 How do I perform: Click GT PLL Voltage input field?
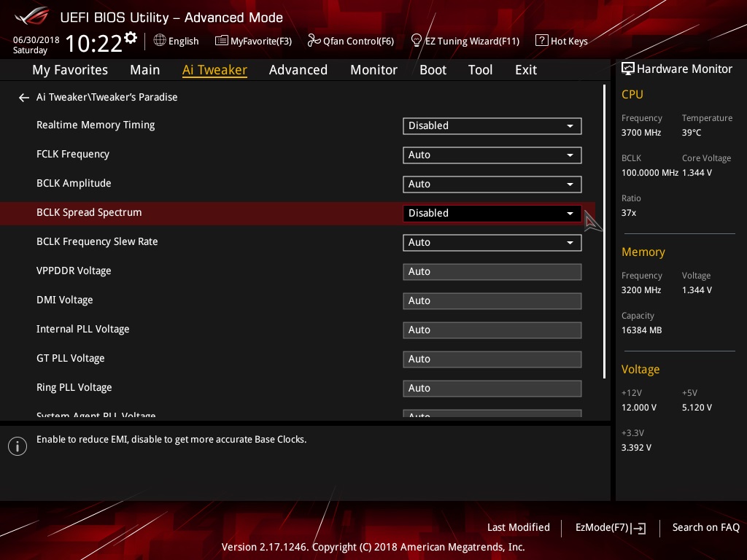tap(492, 359)
